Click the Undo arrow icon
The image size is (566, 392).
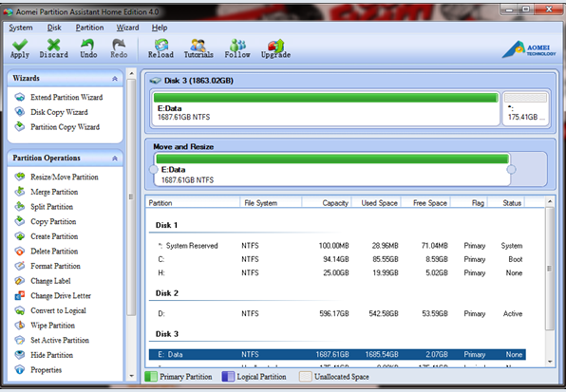(87, 45)
